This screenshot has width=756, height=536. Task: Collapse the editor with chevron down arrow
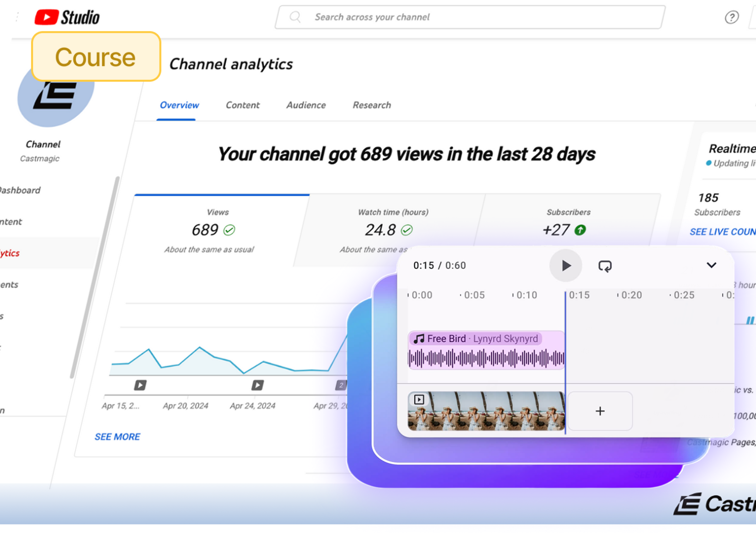[x=711, y=265]
